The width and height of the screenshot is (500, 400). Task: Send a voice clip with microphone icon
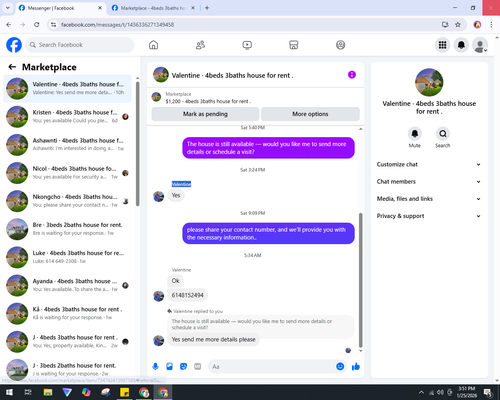[155, 367]
